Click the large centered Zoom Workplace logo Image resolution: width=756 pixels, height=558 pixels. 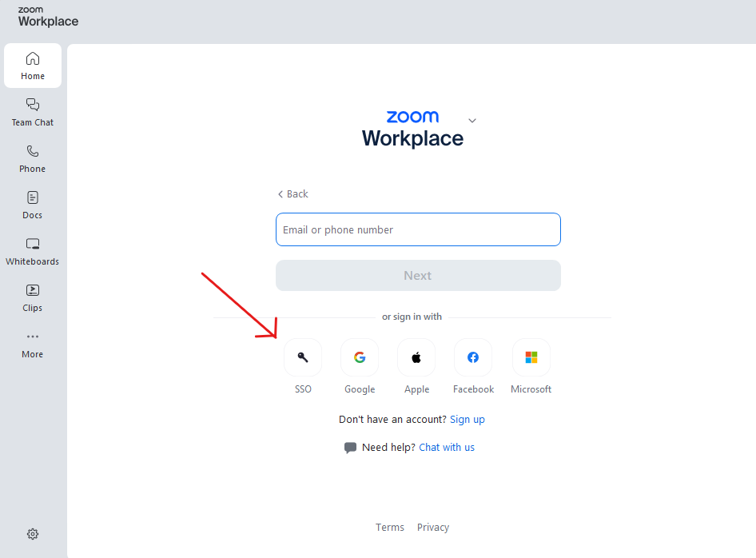[x=412, y=129]
